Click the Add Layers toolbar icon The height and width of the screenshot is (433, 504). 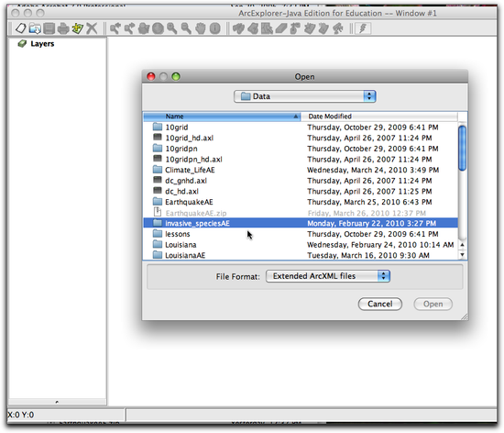[78, 28]
